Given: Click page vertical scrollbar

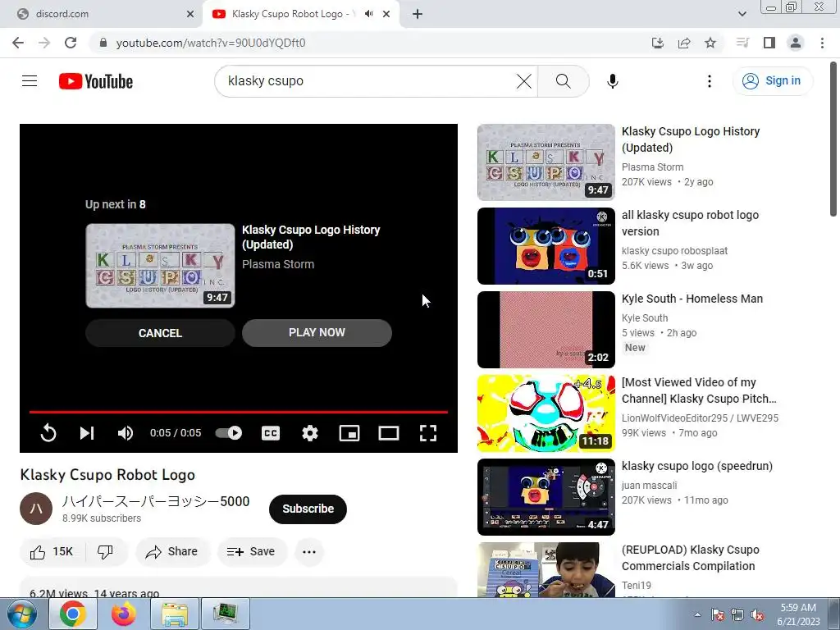Looking at the screenshot, I should [x=833, y=139].
